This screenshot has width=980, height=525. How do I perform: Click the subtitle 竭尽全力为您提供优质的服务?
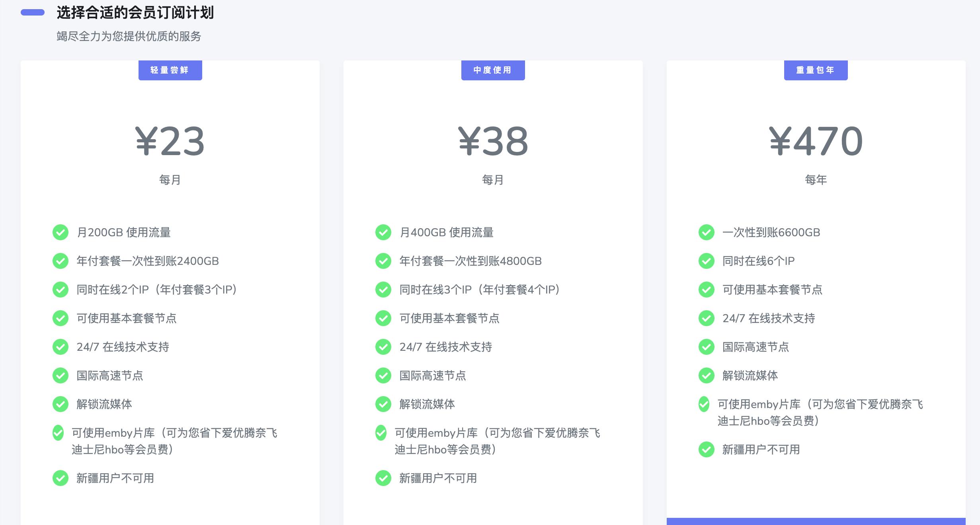tap(129, 36)
